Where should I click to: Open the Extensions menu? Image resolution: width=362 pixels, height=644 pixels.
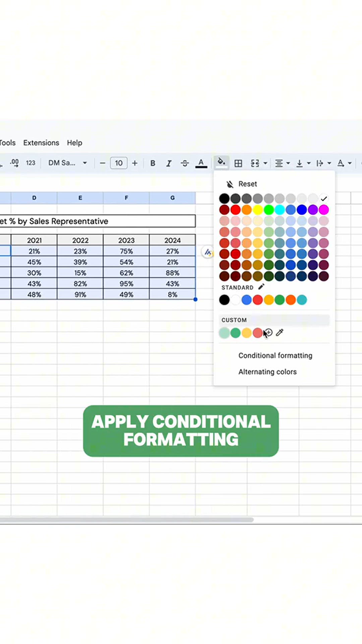[x=41, y=143]
